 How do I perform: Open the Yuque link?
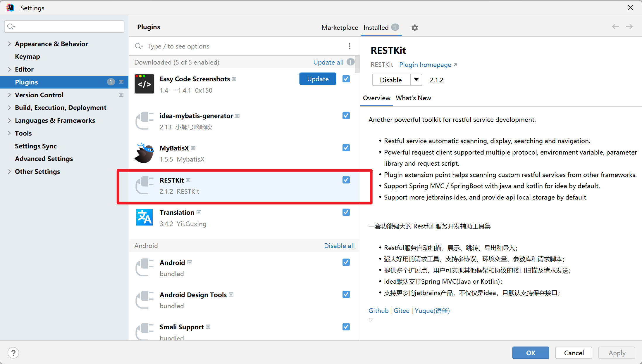click(432, 311)
